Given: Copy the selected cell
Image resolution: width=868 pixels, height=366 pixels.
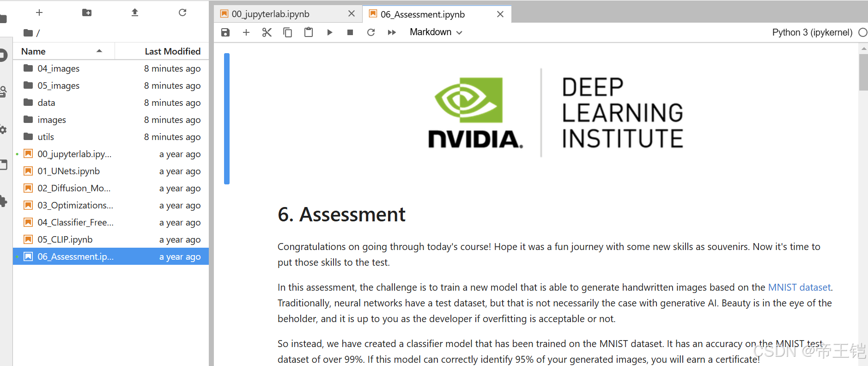Looking at the screenshot, I should [287, 32].
